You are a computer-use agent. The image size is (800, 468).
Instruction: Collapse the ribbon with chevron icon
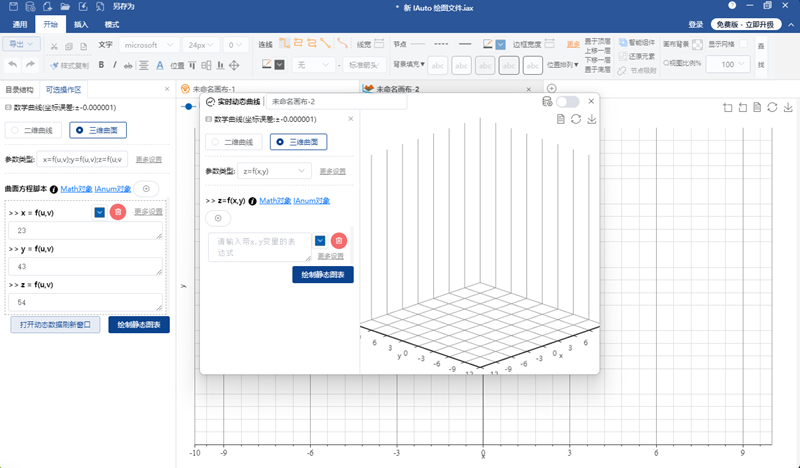(x=791, y=24)
